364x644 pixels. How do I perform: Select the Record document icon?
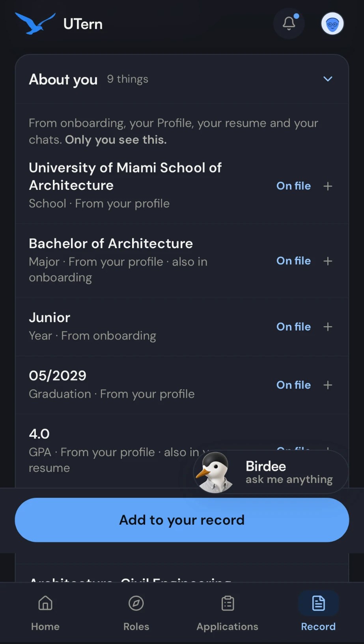318,603
